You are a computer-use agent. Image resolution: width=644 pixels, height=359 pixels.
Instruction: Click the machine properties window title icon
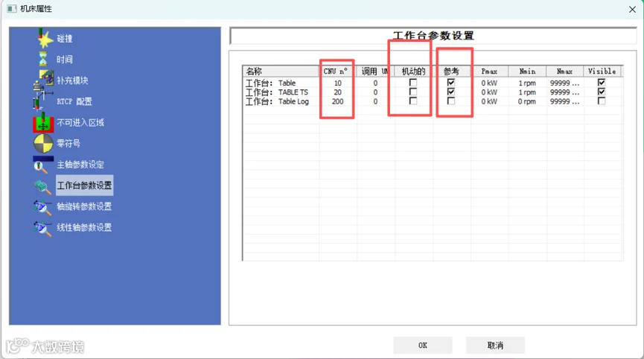[11, 9]
